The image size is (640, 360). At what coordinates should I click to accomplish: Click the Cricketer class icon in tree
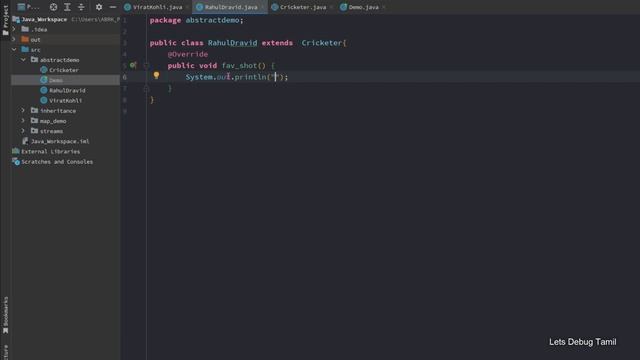(x=44, y=70)
